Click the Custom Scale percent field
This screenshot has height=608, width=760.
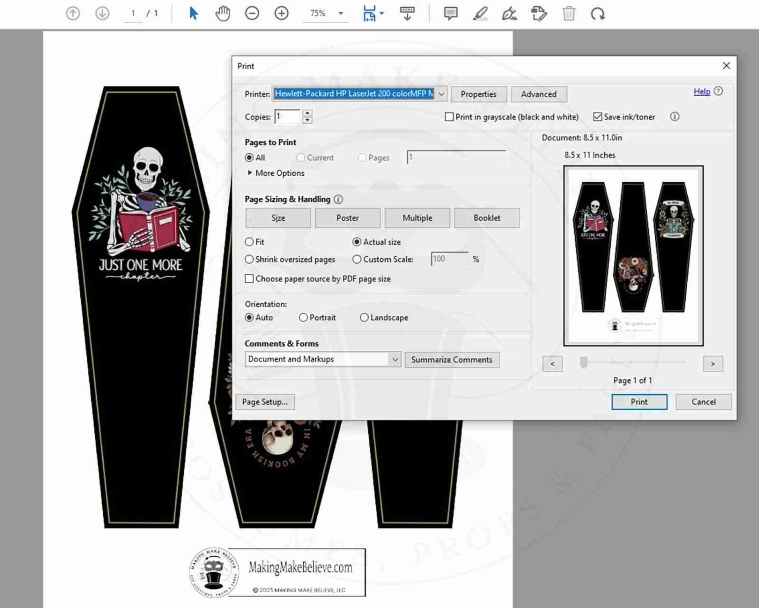450,259
